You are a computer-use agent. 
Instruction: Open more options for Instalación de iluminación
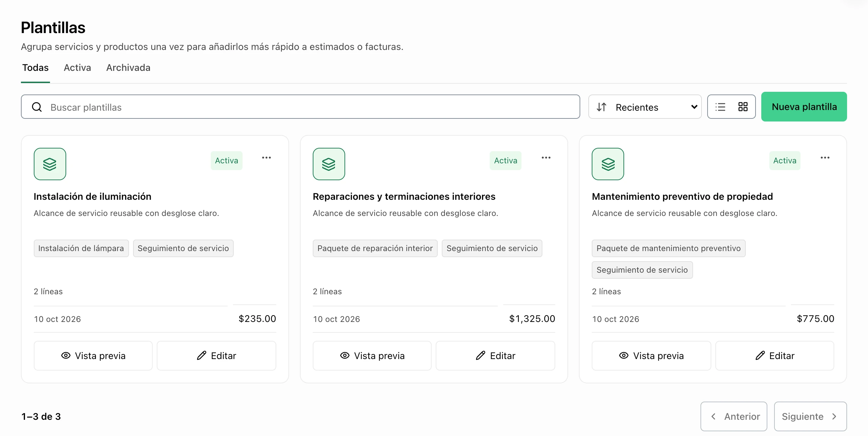point(266,158)
